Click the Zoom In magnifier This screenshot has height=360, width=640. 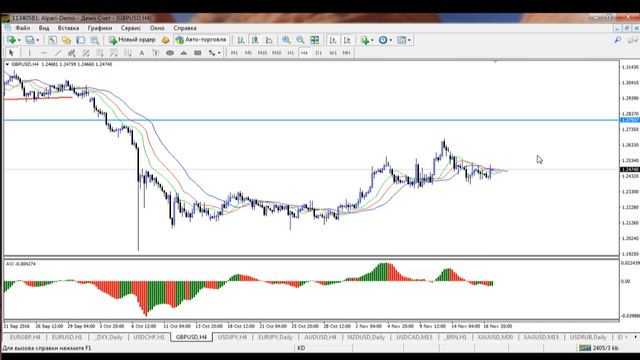pyautogui.click(x=286, y=40)
